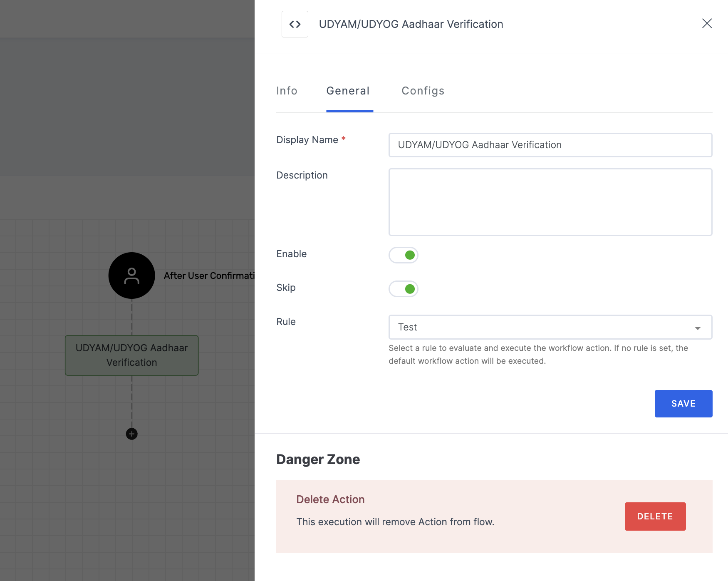Viewport: 728px width, 581px height.
Task: Click the panel title UDYAM/UDYOG Aadhaar Verification
Action: point(411,24)
